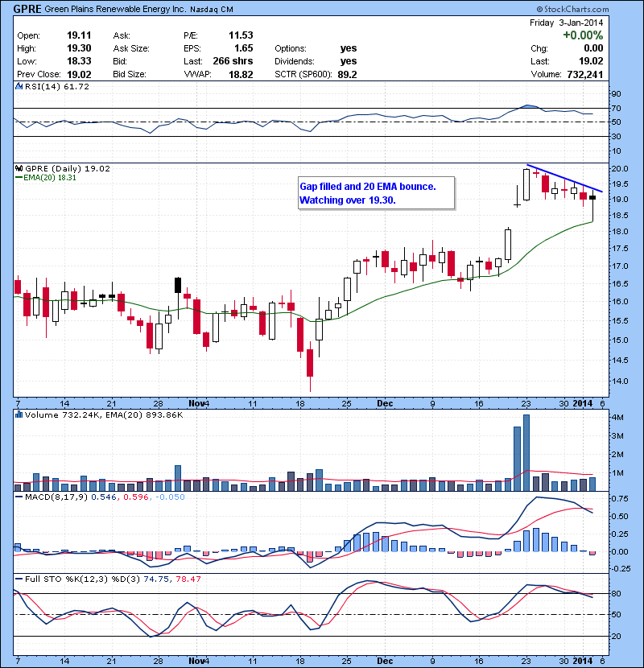
Task: Click the Green Plains Renewable Energy Inc. name
Action: click(115, 10)
